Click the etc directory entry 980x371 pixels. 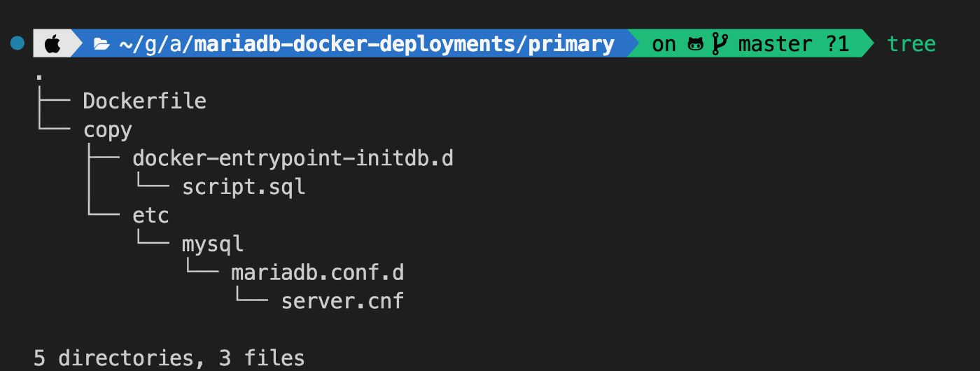(x=150, y=216)
